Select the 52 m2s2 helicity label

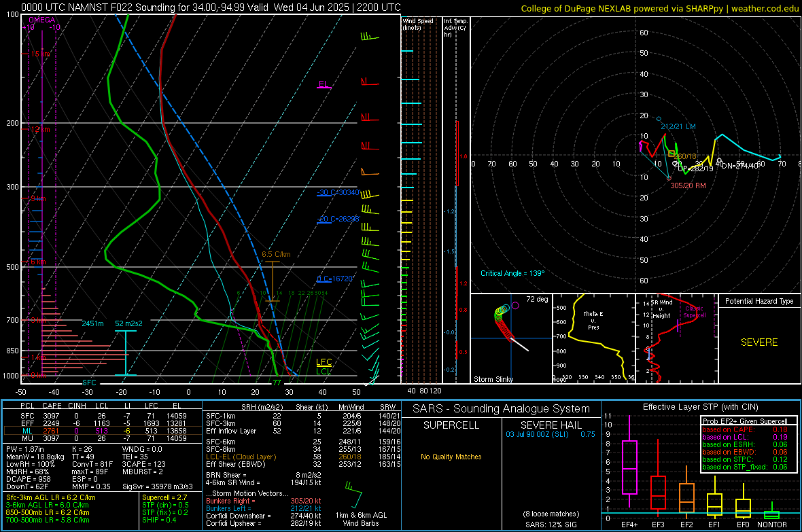point(128,323)
